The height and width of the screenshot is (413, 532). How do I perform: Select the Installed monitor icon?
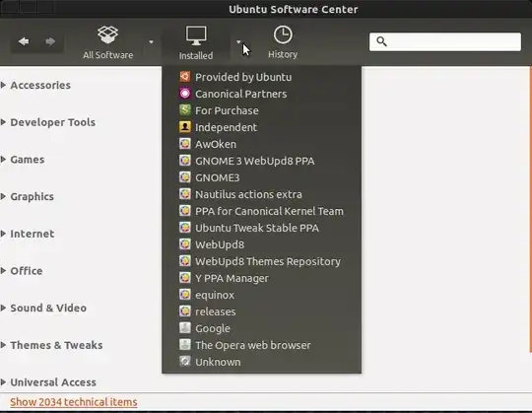click(196, 35)
